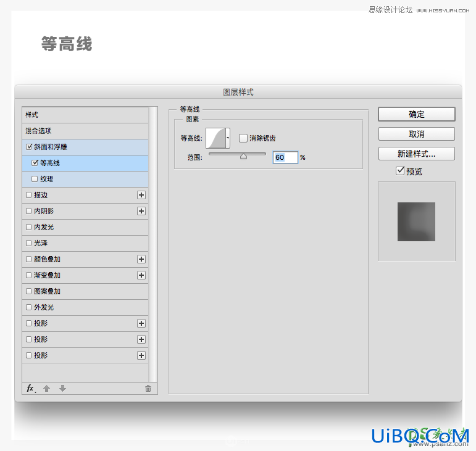Enable the 描边 checkbox
476x451 pixels.
(28, 195)
